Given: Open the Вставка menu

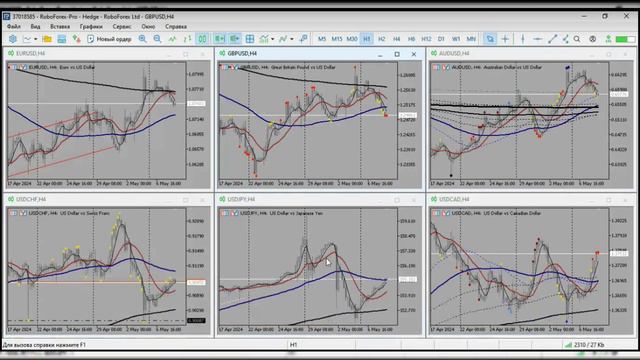Looking at the screenshot, I should pyautogui.click(x=60, y=27).
